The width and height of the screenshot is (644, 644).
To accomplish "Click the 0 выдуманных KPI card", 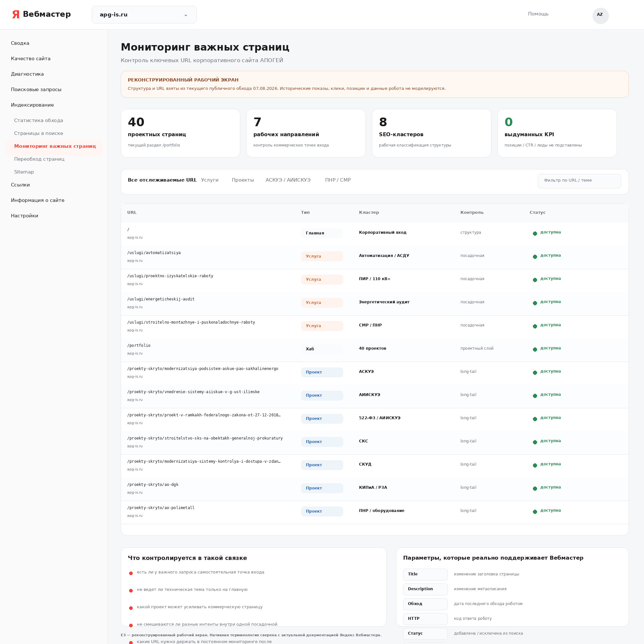I will 557,133.
